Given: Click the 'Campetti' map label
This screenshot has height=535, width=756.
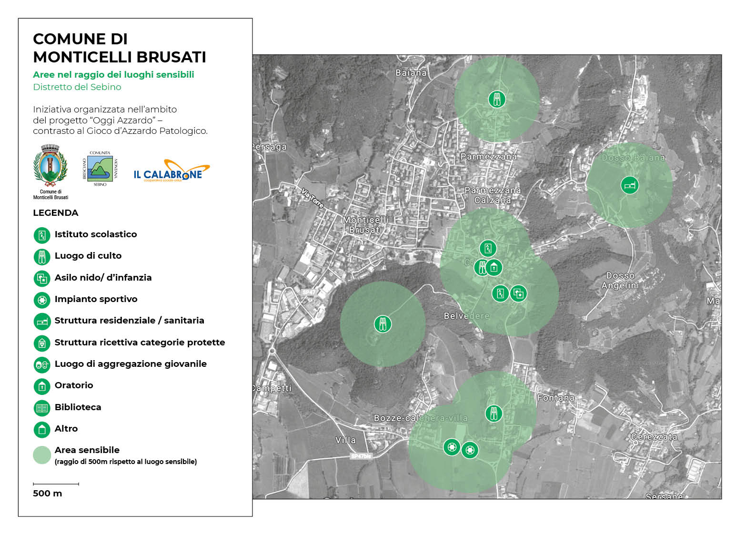Looking at the screenshot, I should tap(272, 388).
